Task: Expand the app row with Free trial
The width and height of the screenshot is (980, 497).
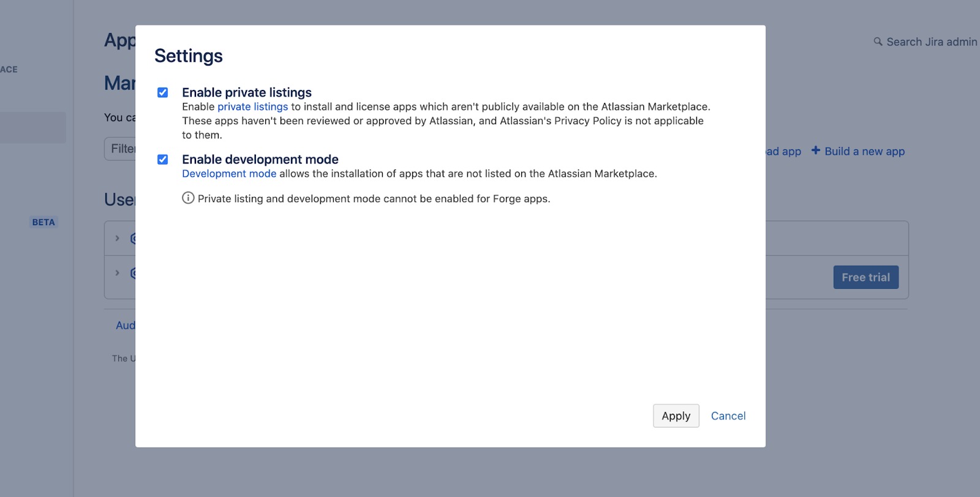Action: (117, 273)
